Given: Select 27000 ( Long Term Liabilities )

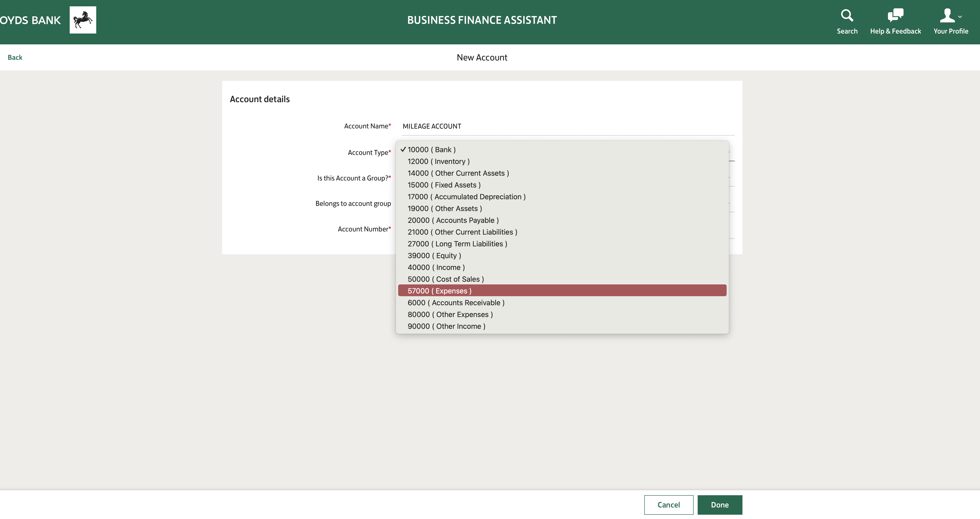Looking at the screenshot, I should pyautogui.click(x=562, y=244).
